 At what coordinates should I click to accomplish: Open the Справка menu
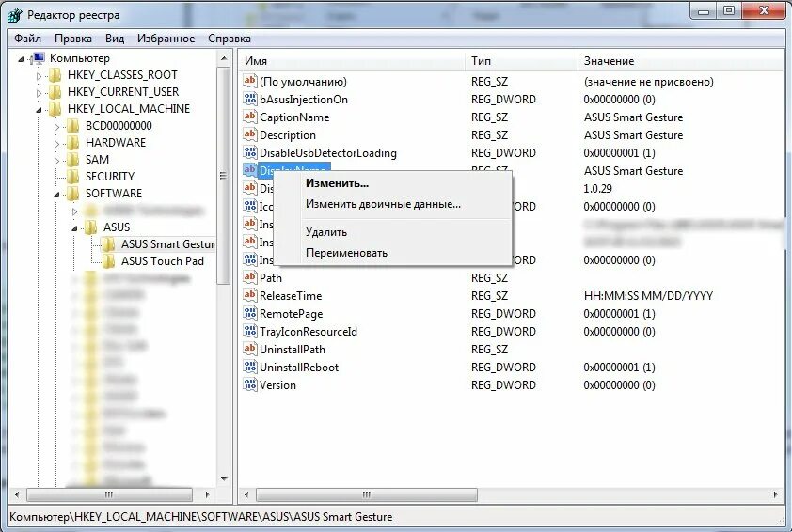pos(230,39)
